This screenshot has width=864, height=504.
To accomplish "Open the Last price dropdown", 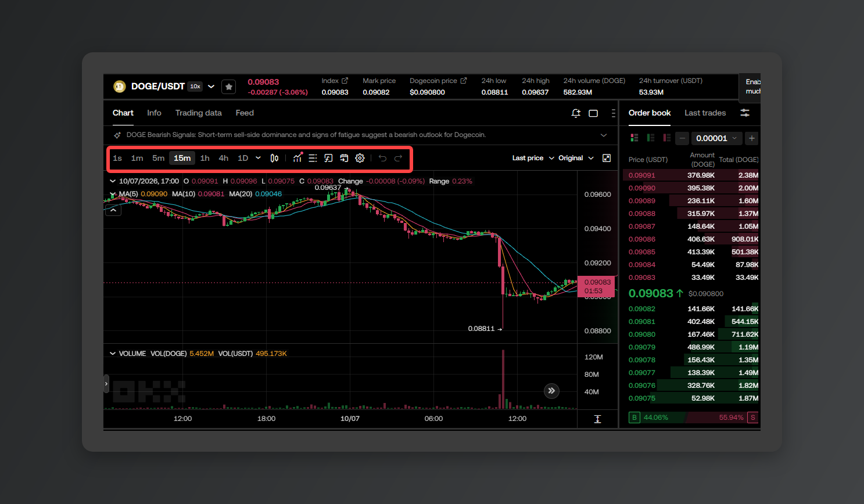I will (x=533, y=158).
